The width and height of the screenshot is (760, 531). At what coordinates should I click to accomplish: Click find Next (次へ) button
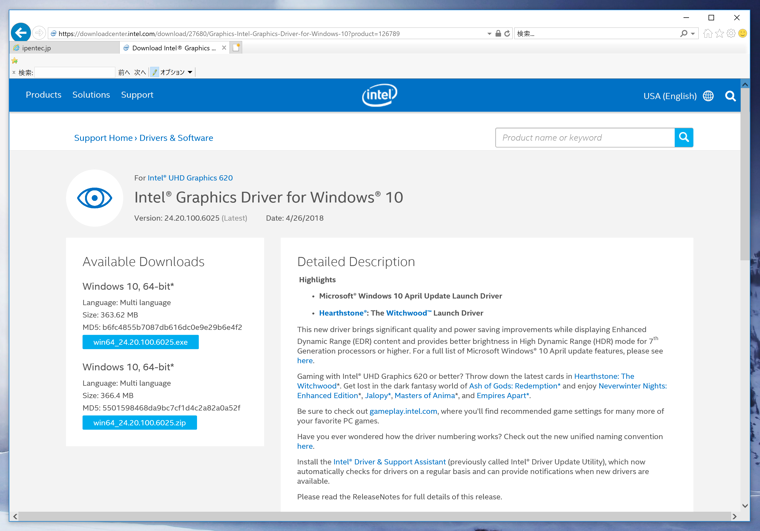[140, 72]
